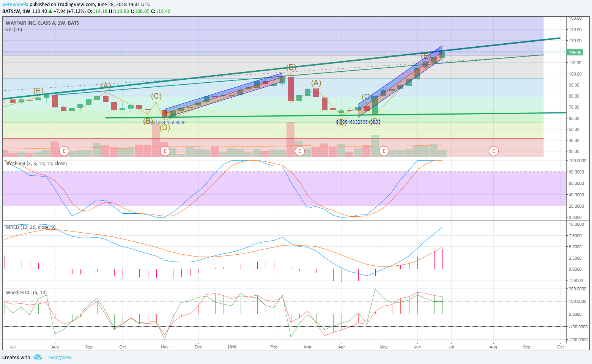Click the 7.5000 MACD scale value
Image resolution: width=592 pixels, height=364 pixels.
575,236
